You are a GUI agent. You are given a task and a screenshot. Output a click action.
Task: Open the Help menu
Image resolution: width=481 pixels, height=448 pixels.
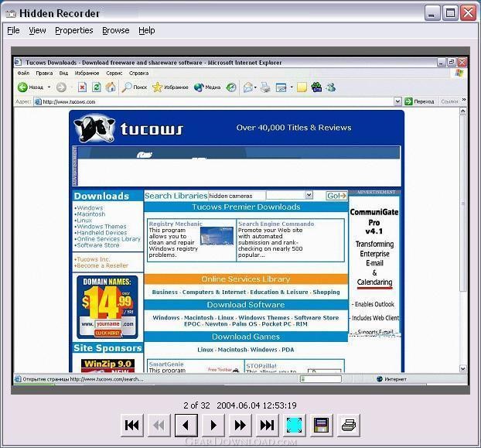tap(147, 30)
